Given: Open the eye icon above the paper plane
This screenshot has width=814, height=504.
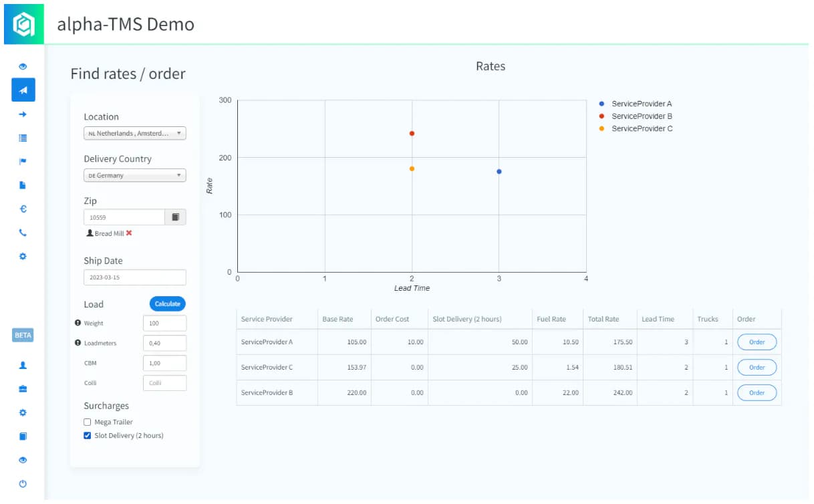Looking at the screenshot, I should [x=23, y=67].
